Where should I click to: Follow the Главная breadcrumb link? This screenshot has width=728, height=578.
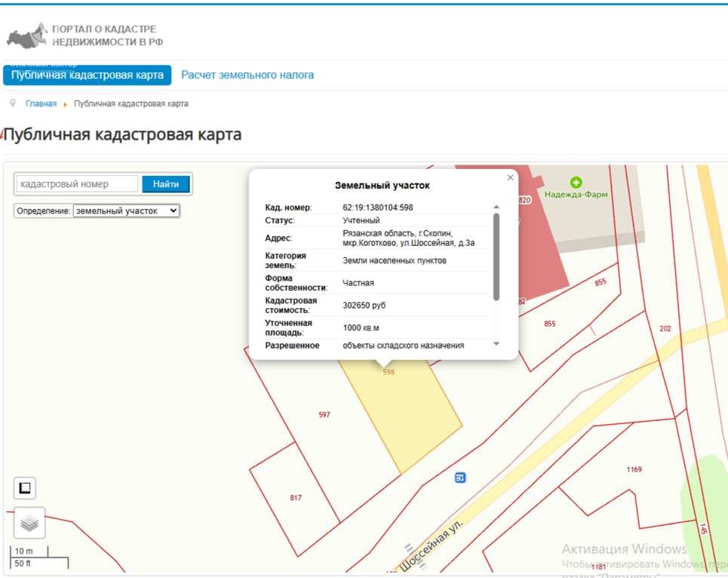(x=41, y=103)
